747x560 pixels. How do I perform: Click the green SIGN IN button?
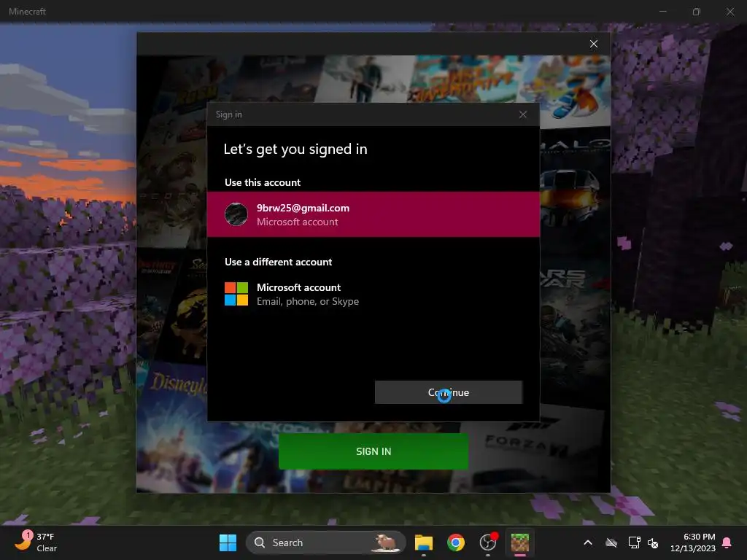pos(373,451)
